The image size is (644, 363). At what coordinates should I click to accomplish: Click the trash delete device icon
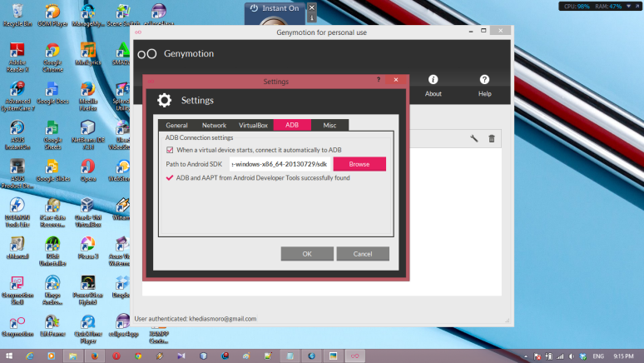coord(492,138)
